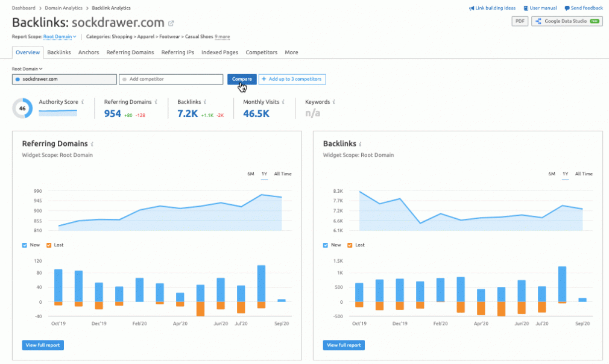Viewport: 609px width, 364px height.
Task: Click the 954 referring domains value
Action: pyautogui.click(x=113, y=114)
